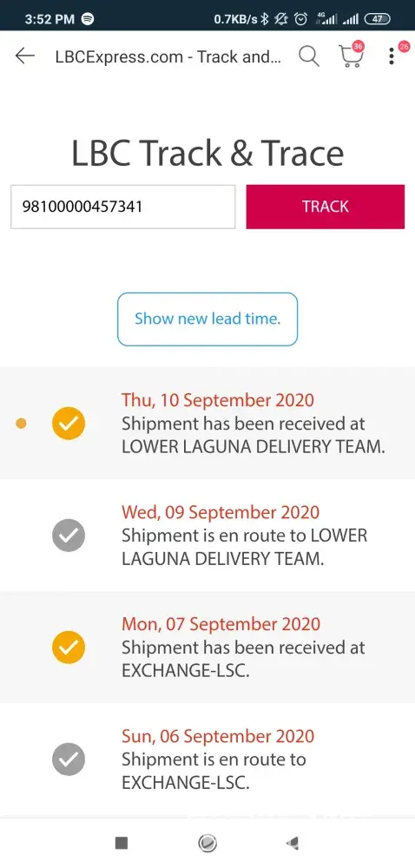This screenshot has width=415, height=868.
Task: Click the orange checkmark for 07 September
Action: tap(69, 648)
